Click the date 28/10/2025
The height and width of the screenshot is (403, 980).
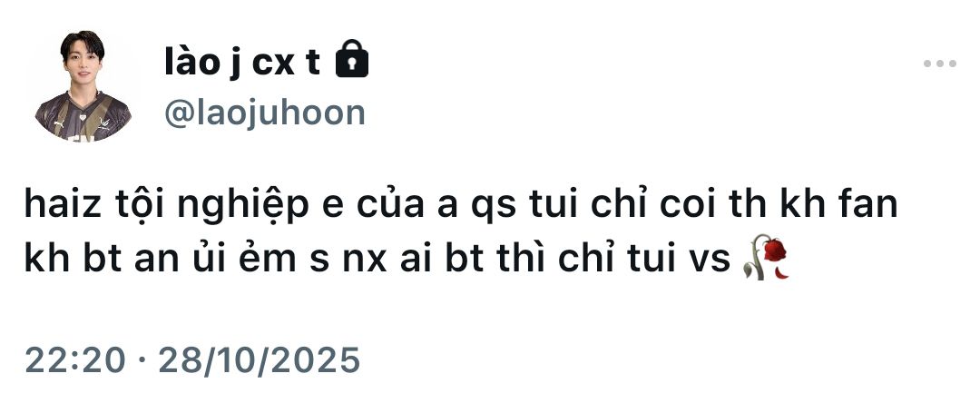pos(260,360)
